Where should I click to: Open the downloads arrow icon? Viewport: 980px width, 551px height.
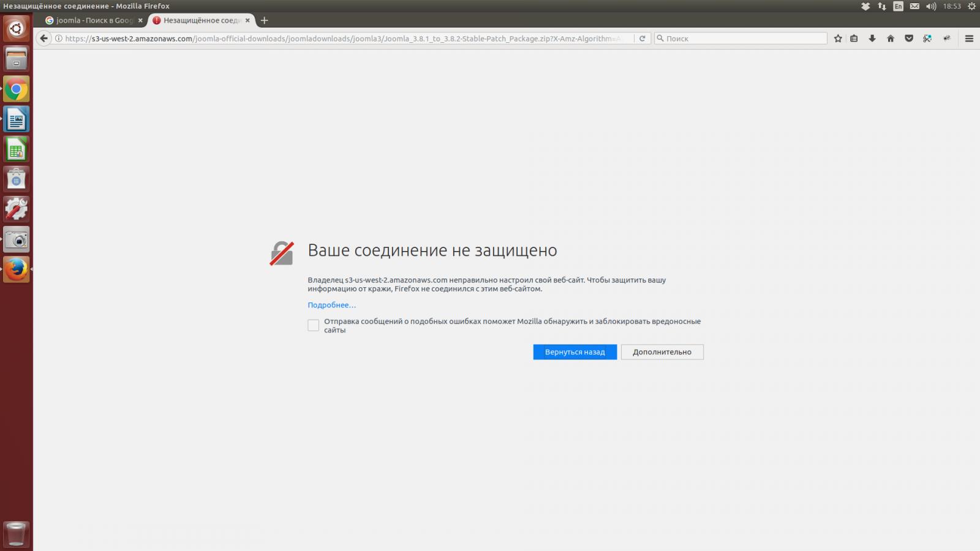[x=872, y=38]
